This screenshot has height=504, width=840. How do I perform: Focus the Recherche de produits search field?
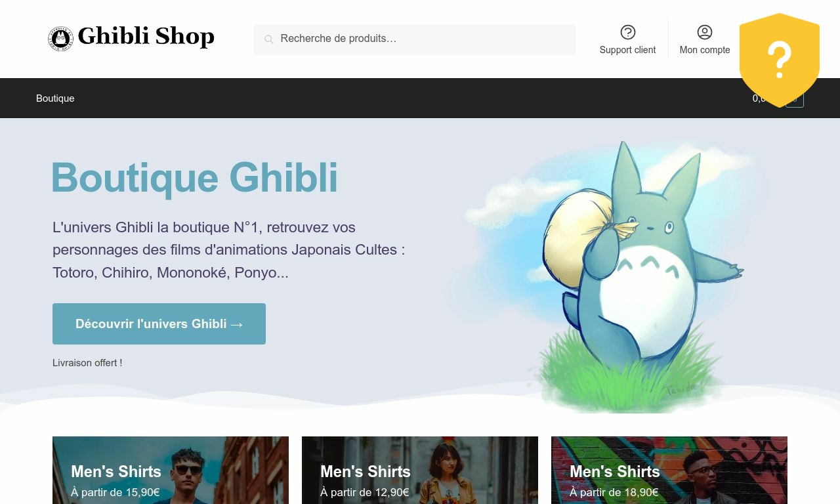415,39
